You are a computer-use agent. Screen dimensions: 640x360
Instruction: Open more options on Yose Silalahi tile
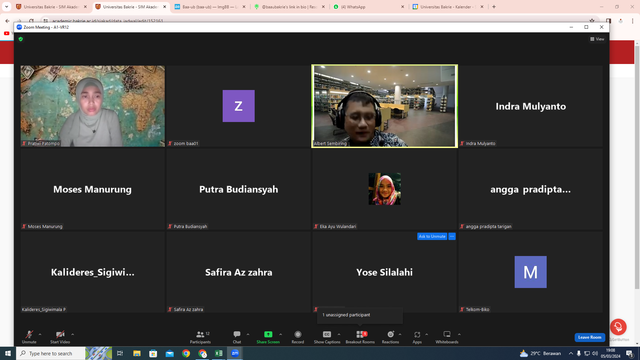coord(452,236)
